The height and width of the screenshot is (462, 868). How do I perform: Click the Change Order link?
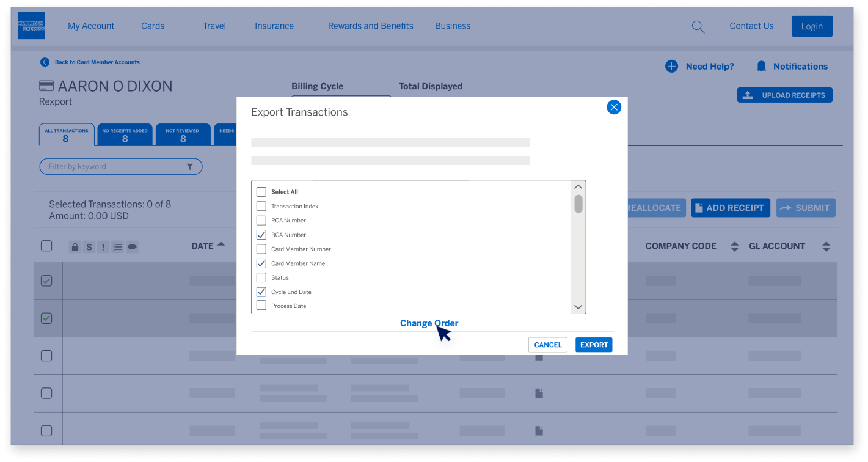[x=429, y=323]
